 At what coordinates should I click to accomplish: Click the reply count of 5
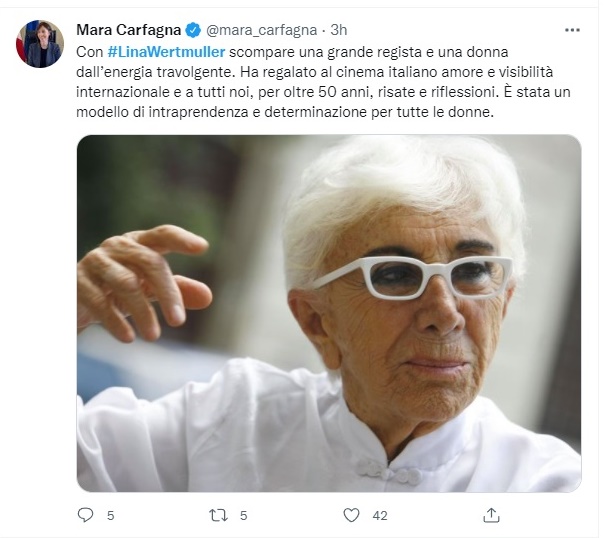[111, 516]
